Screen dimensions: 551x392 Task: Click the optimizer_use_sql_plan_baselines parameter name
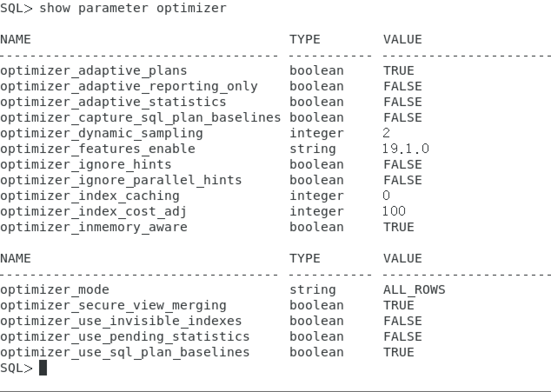125,352
